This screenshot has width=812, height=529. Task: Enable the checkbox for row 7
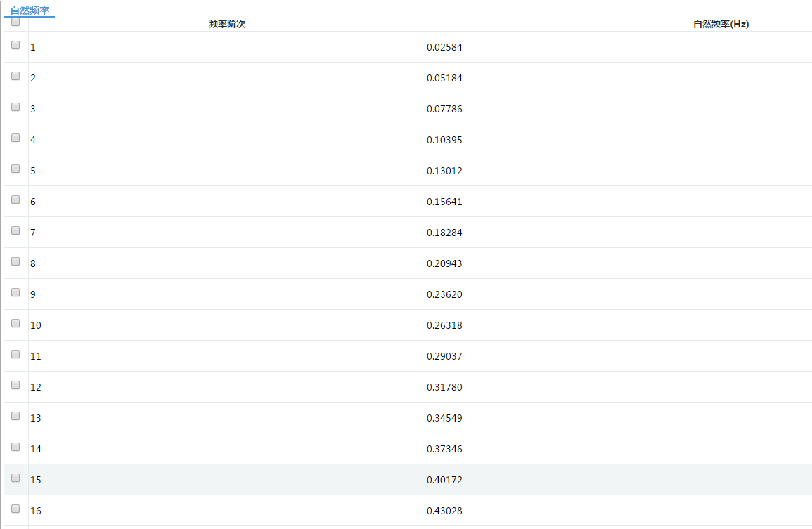(x=15, y=230)
